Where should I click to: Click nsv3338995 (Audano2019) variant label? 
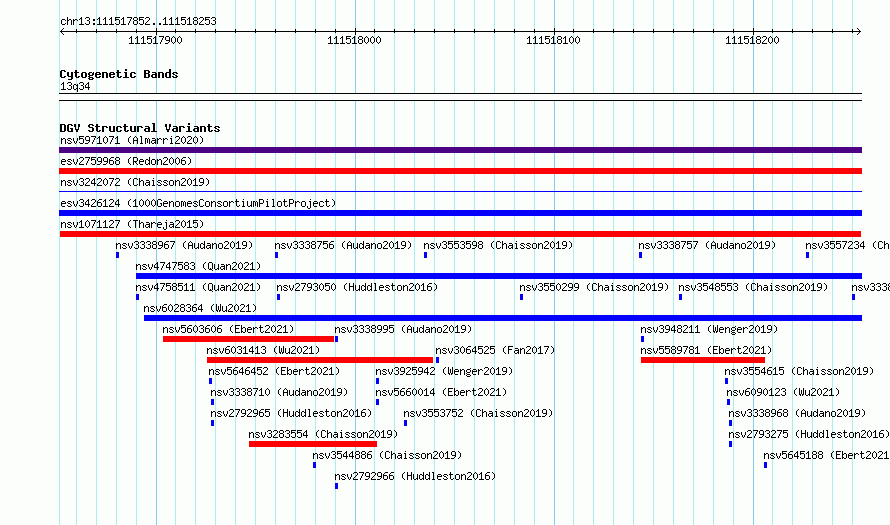(403, 329)
